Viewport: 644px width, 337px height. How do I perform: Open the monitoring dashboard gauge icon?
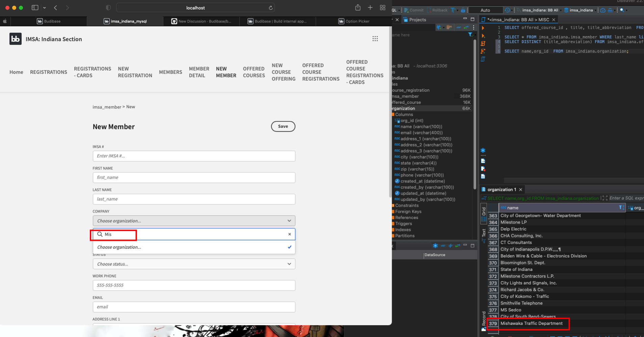coord(603,10)
